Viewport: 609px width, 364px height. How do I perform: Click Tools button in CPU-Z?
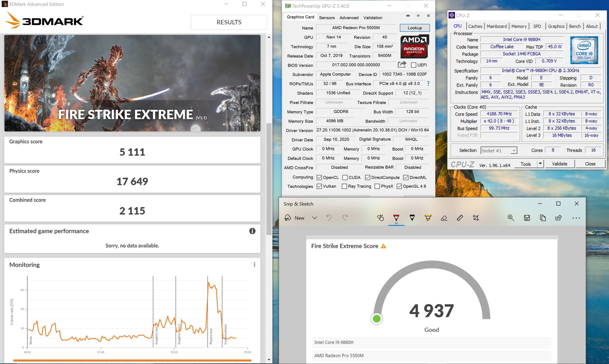point(525,164)
